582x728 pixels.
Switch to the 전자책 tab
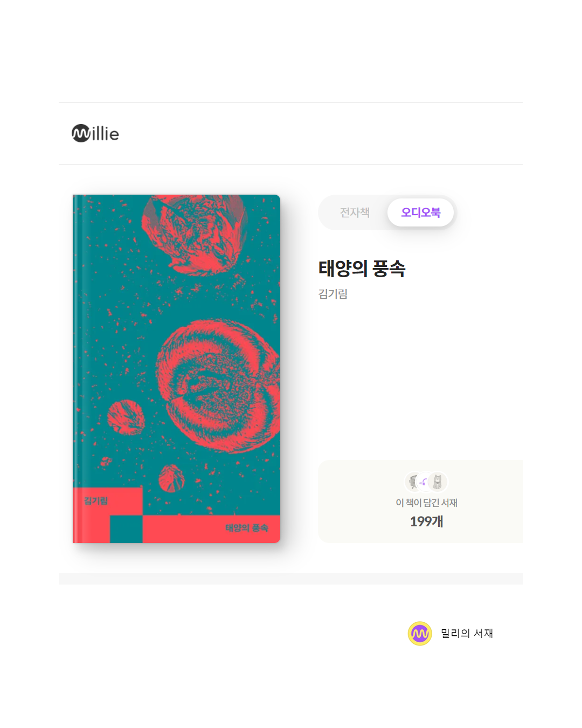tap(355, 212)
